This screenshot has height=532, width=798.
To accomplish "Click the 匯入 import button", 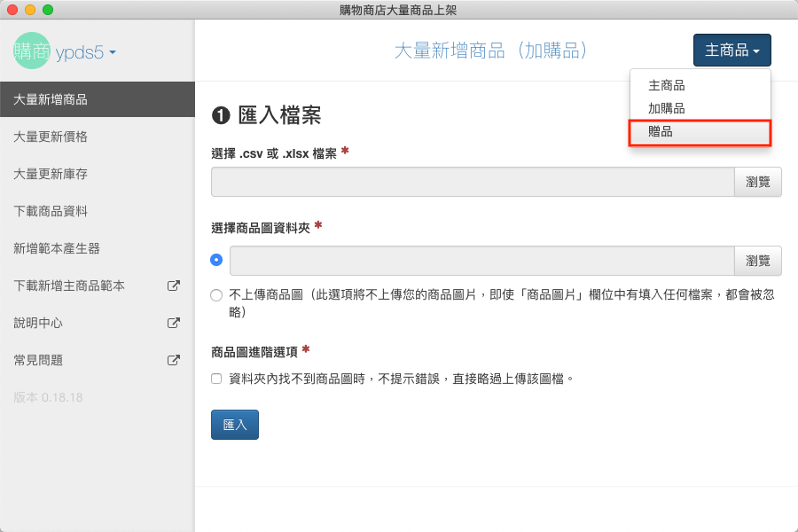I will click(x=235, y=425).
